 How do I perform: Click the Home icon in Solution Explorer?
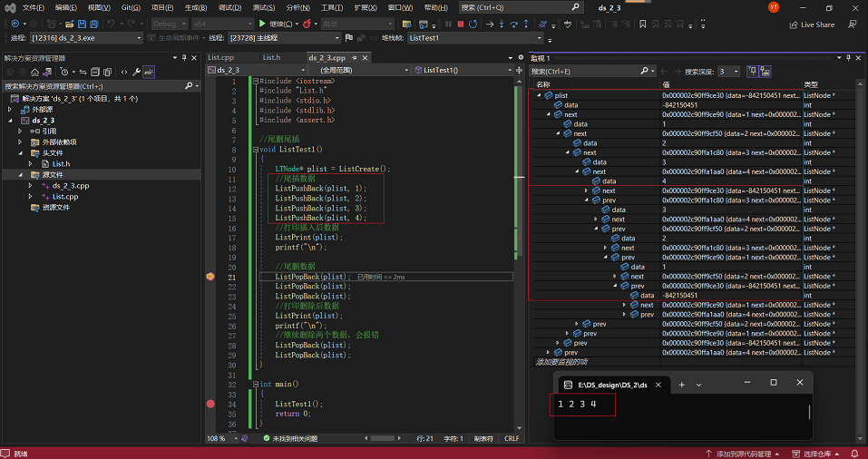point(34,72)
